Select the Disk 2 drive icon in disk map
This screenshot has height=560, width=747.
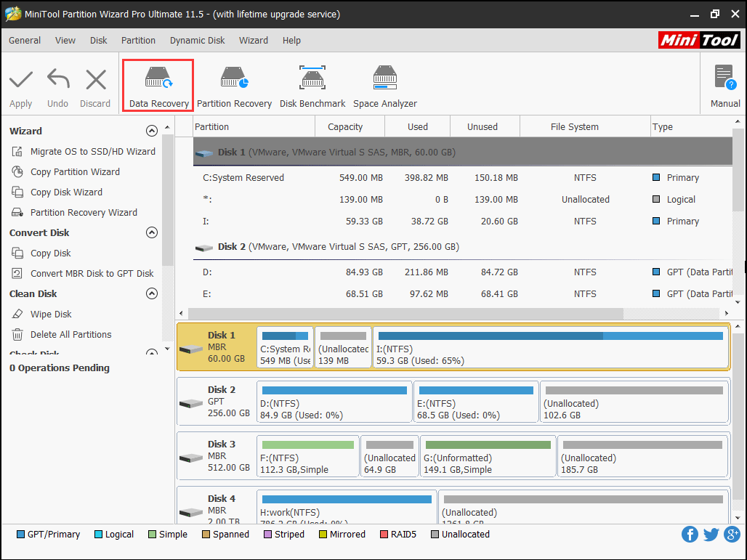point(191,404)
